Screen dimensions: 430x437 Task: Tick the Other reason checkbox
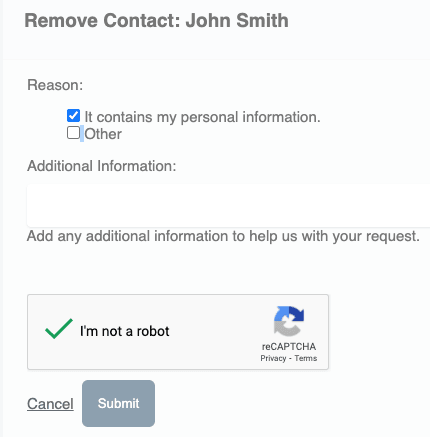coord(73,132)
